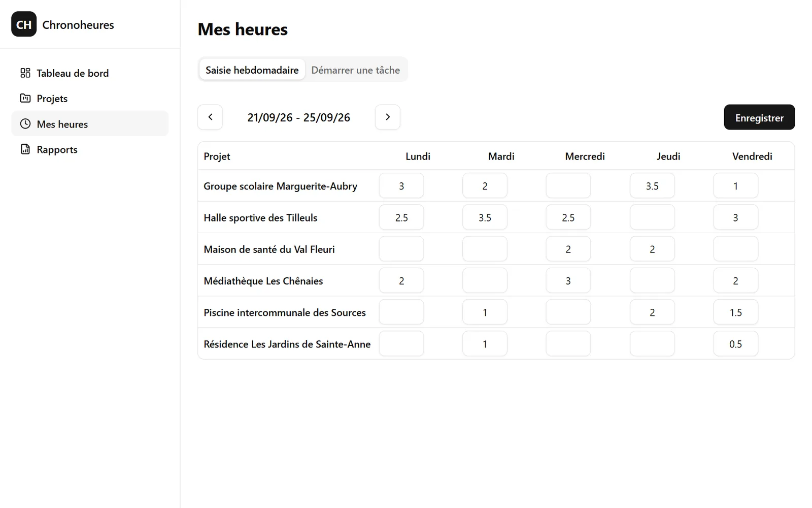Switch to the Saisie hebdomadaire tab

click(252, 70)
